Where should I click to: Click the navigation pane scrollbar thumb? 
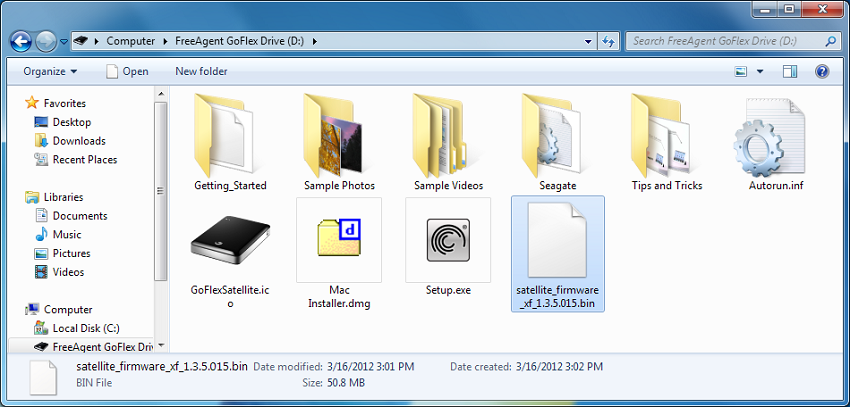(161, 191)
